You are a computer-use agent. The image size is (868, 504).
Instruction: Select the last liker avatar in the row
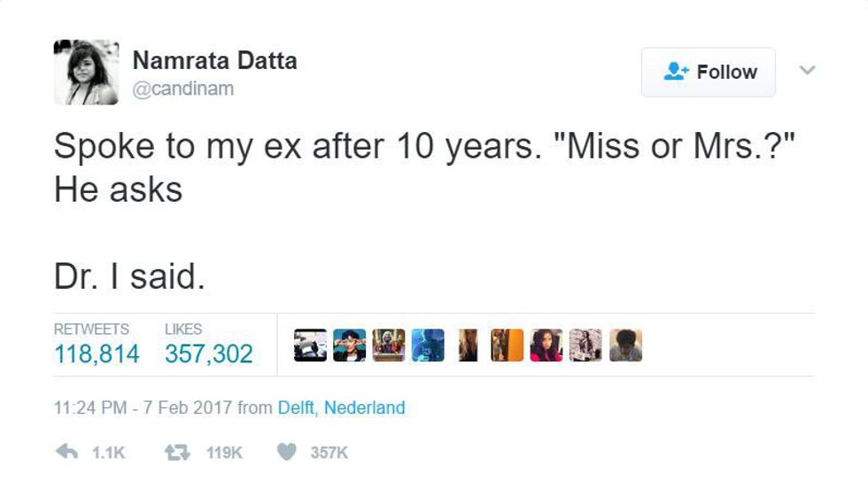[625, 345]
